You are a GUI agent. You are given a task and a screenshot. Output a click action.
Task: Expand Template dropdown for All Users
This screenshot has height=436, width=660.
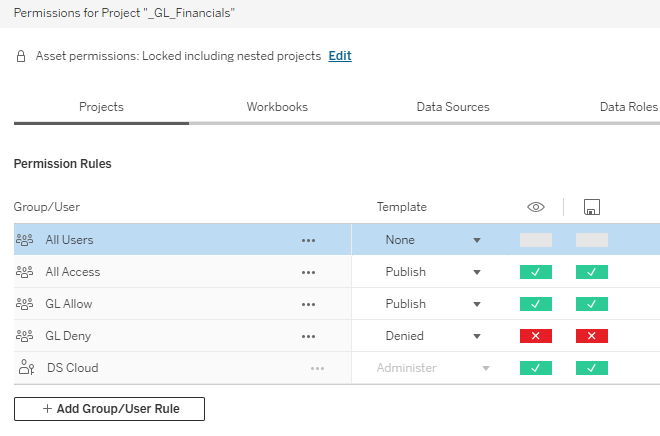tap(477, 240)
